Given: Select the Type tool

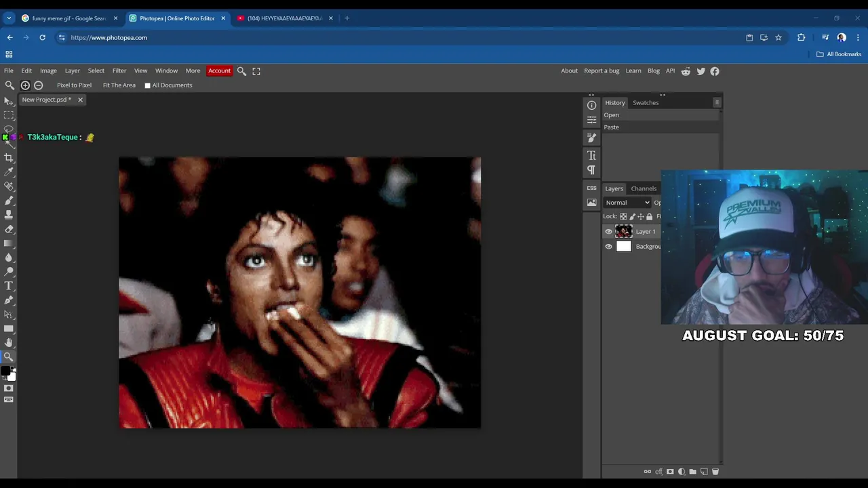Looking at the screenshot, I should pyautogui.click(x=8, y=286).
